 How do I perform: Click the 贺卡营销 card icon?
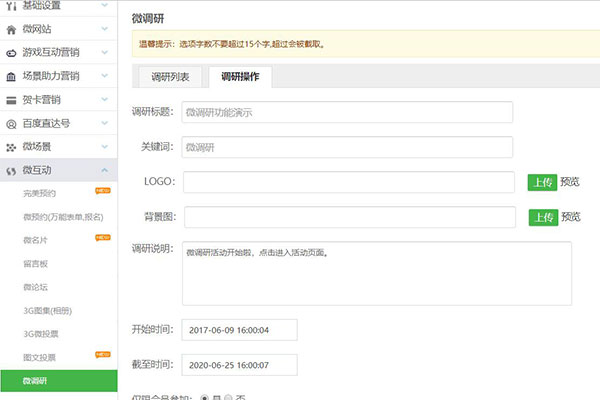coord(11,100)
